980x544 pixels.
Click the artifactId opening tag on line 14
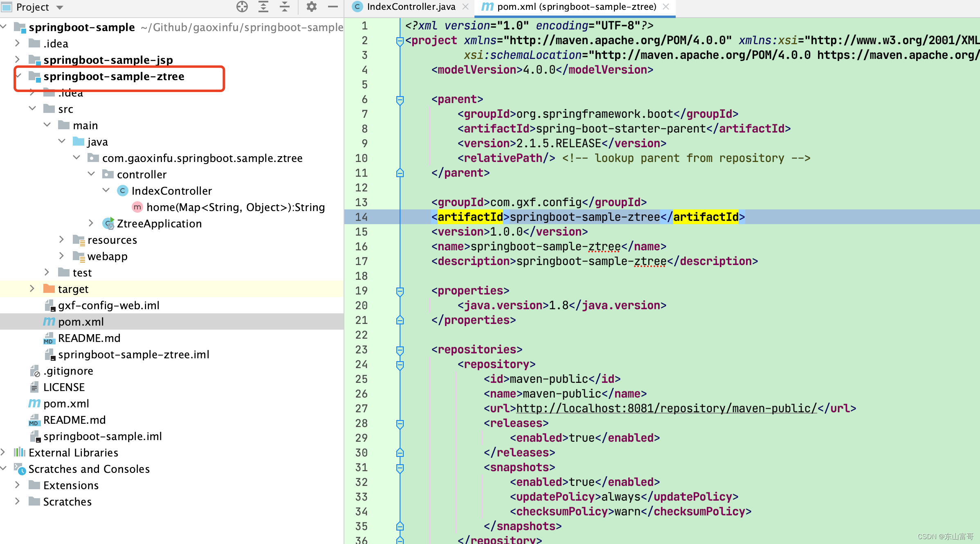tap(470, 217)
